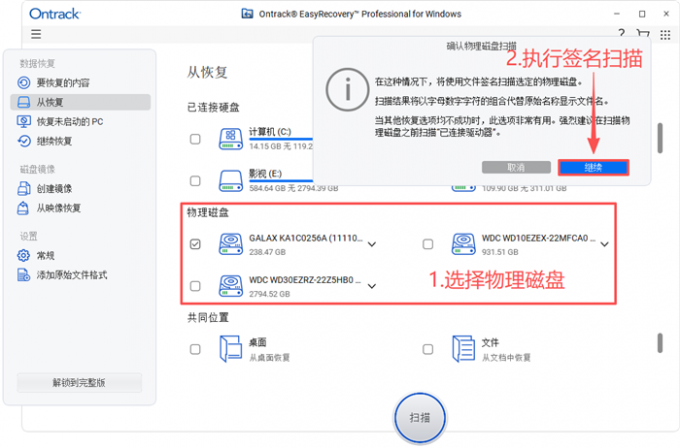Click the 取消 button in dialog
This screenshot has width=680, height=448.
click(516, 167)
